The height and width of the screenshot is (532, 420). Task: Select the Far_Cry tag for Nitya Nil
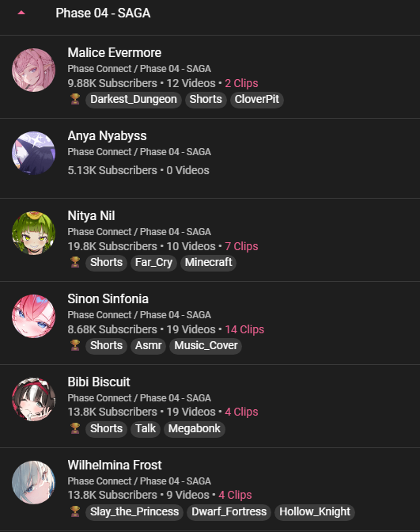click(153, 263)
